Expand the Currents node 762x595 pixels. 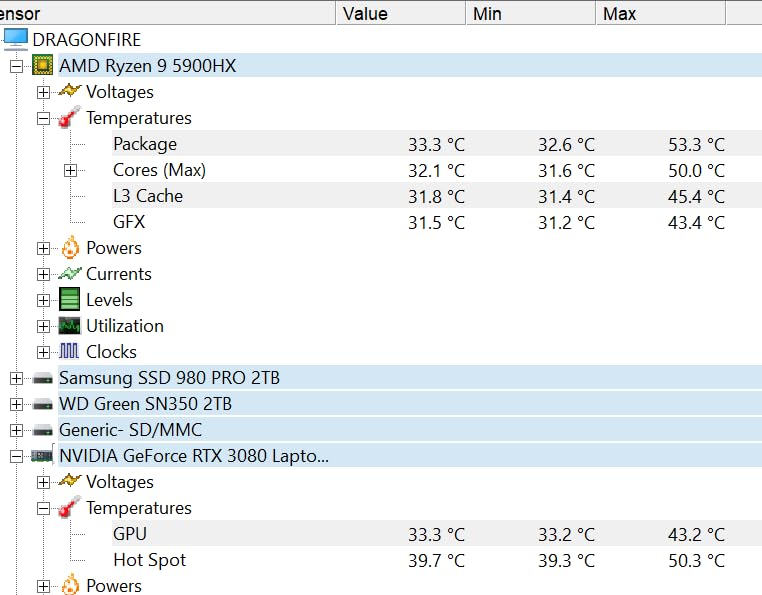43,274
